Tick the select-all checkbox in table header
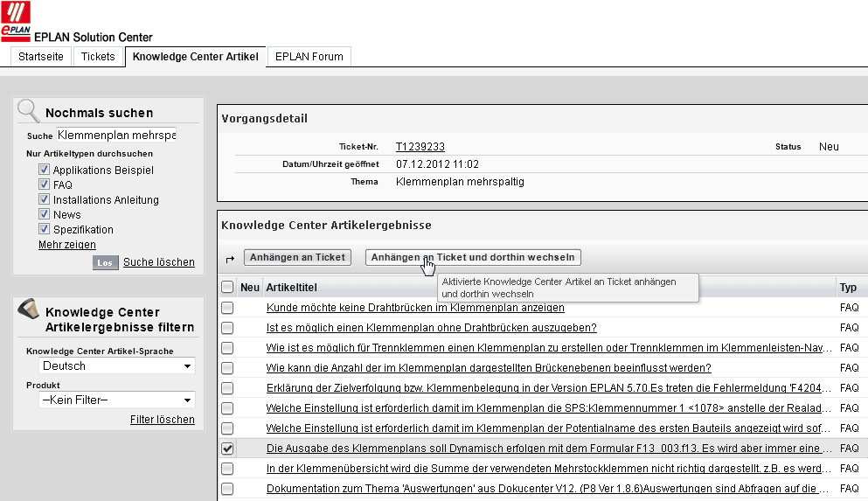The width and height of the screenshot is (868, 501). (x=227, y=287)
